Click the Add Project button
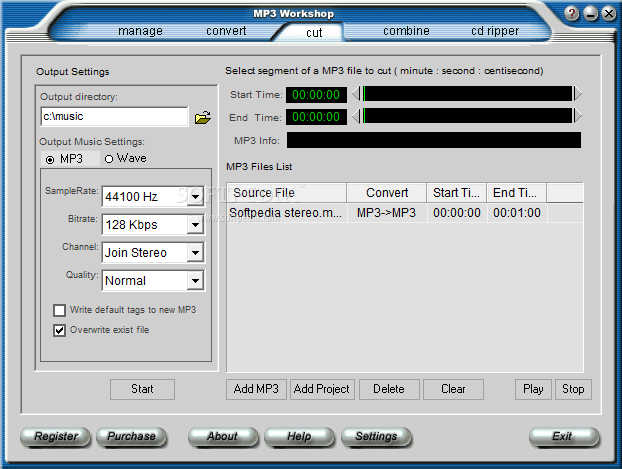 point(322,389)
